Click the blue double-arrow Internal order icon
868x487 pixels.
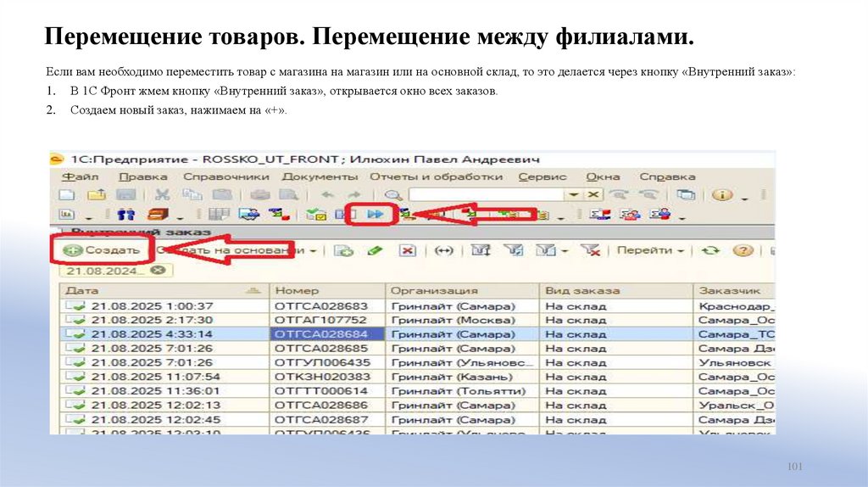click(x=376, y=214)
